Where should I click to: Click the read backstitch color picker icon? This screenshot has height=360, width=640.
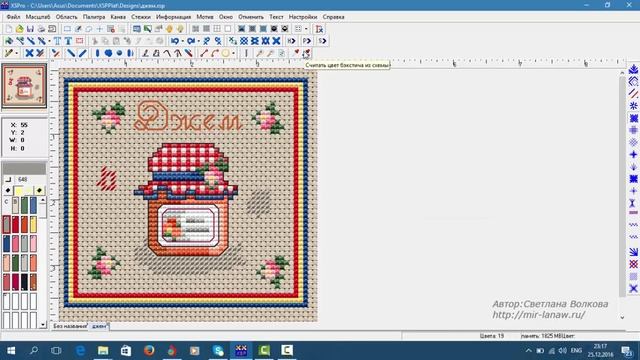(307, 53)
